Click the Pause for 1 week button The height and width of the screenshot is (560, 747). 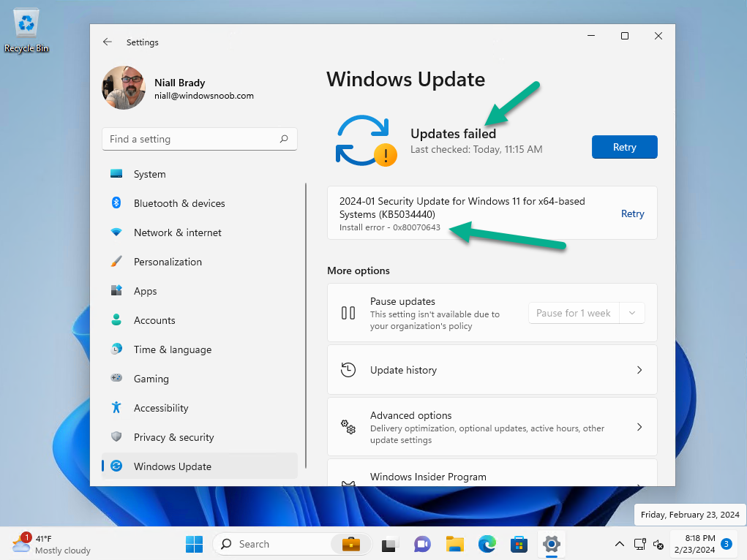point(574,313)
